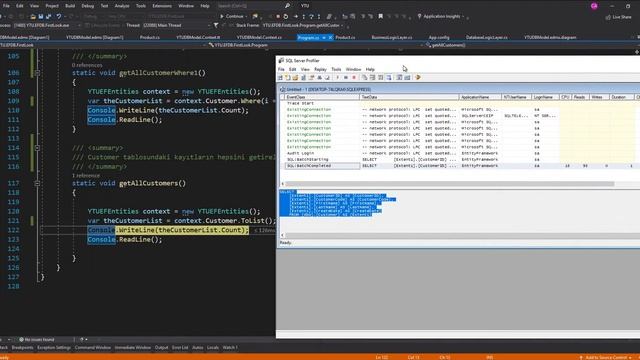Click the Clear Trace Window eraser icon in Profiler

tap(327, 78)
